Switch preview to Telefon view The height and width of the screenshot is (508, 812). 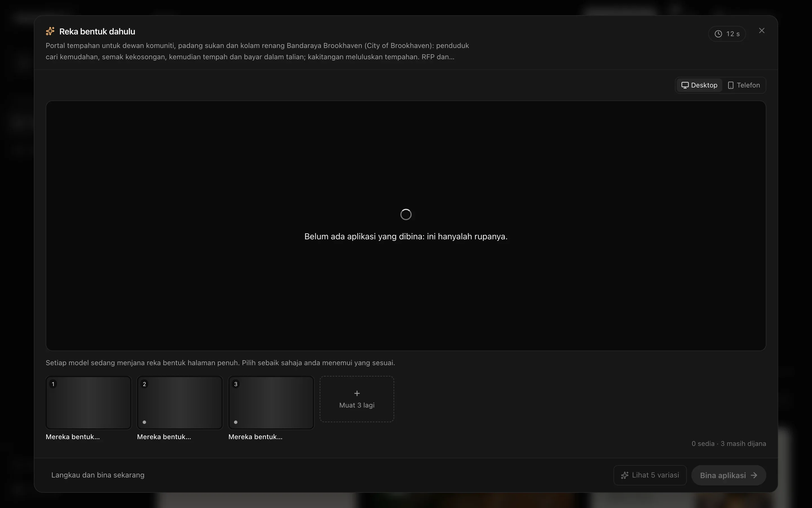pos(743,85)
